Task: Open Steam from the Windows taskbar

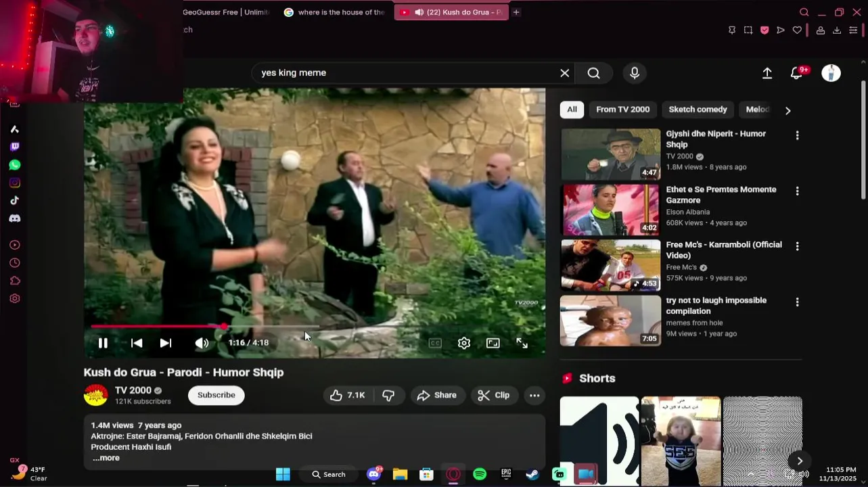Action: (x=533, y=474)
